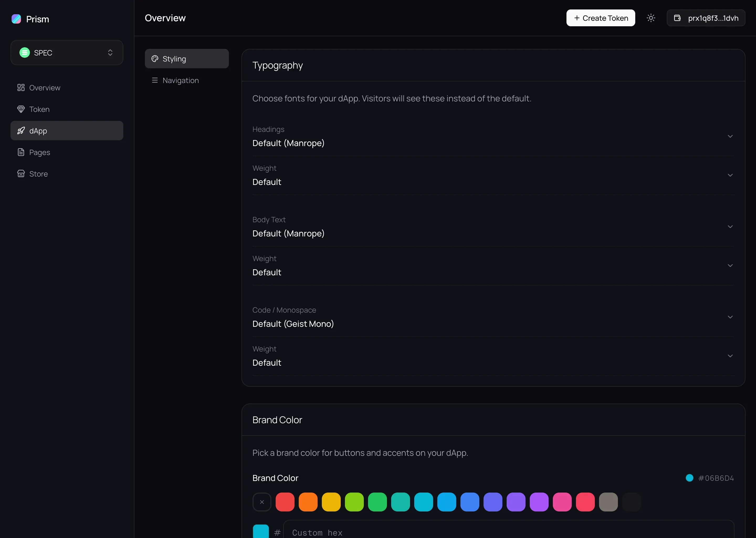The height and width of the screenshot is (538, 756).
Task: Pick the orange brand color swatch
Action: tap(308, 502)
